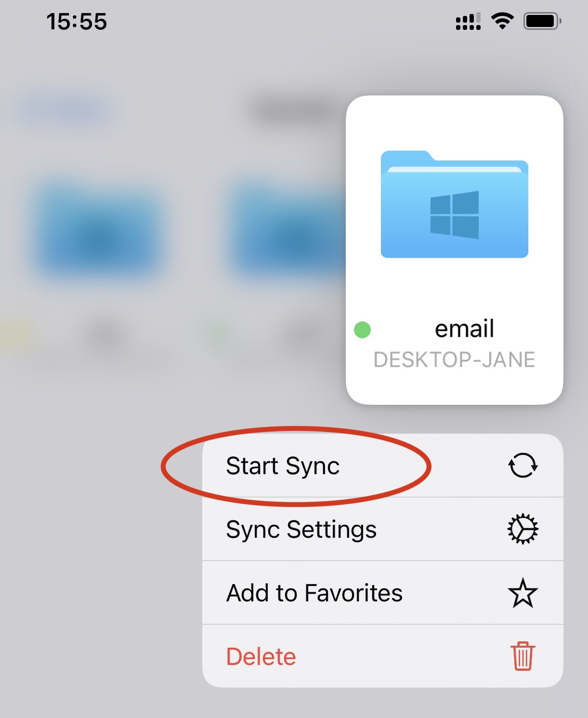Tap the 15:55 clock in status bar

[x=77, y=22]
